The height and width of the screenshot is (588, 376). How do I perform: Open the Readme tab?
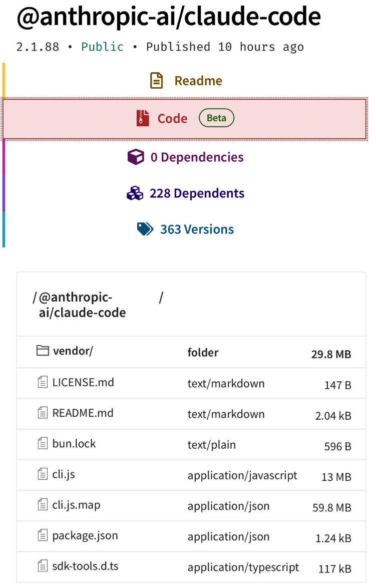(186, 81)
